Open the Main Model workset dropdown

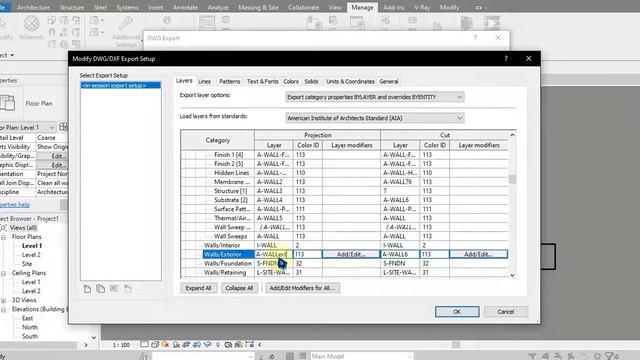tap(362, 356)
